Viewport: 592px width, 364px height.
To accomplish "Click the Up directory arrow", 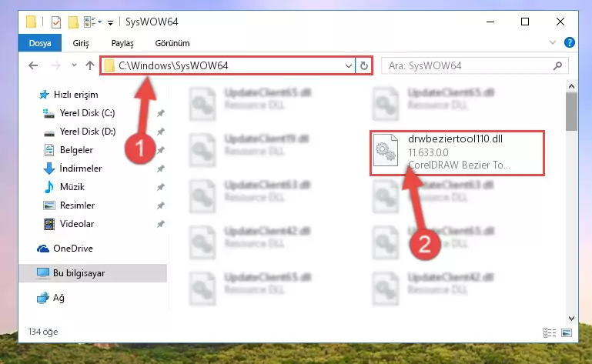I will 90,65.
